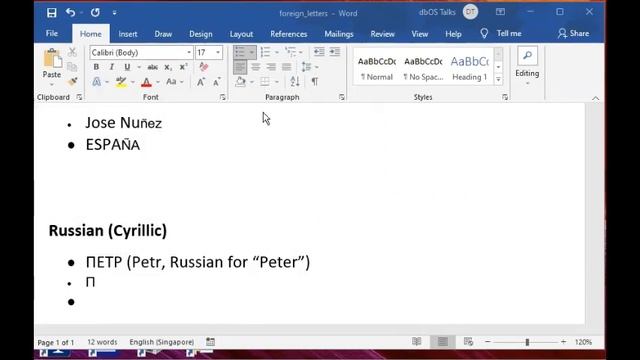Screen dimensions: 640x360
Task: Open the font size dropdown showing 17
Action: 218,53
